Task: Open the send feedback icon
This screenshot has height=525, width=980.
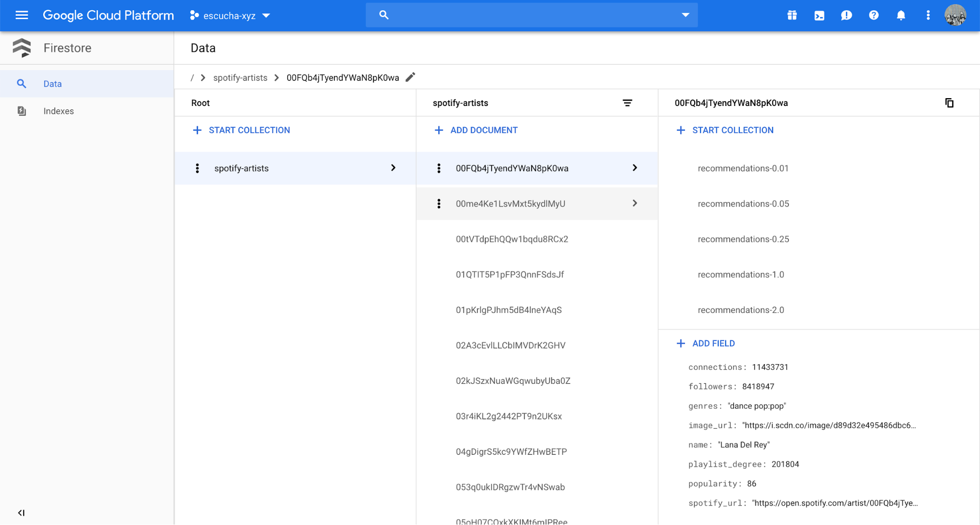Action: (846, 15)
